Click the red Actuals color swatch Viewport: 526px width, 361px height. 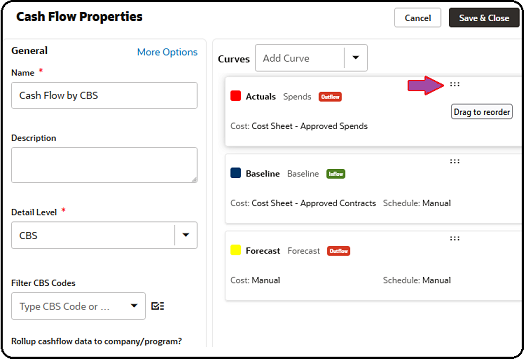point(235,96)
